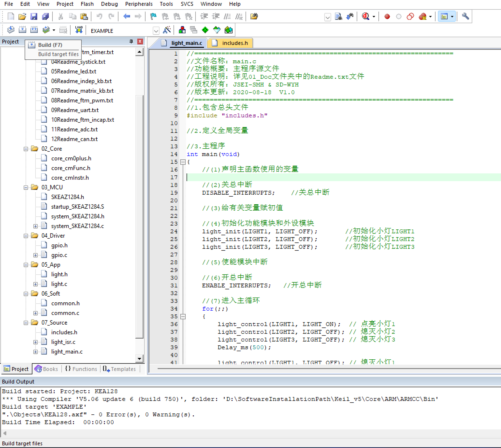Click the Build target toolbar icon

coord(22,30)
